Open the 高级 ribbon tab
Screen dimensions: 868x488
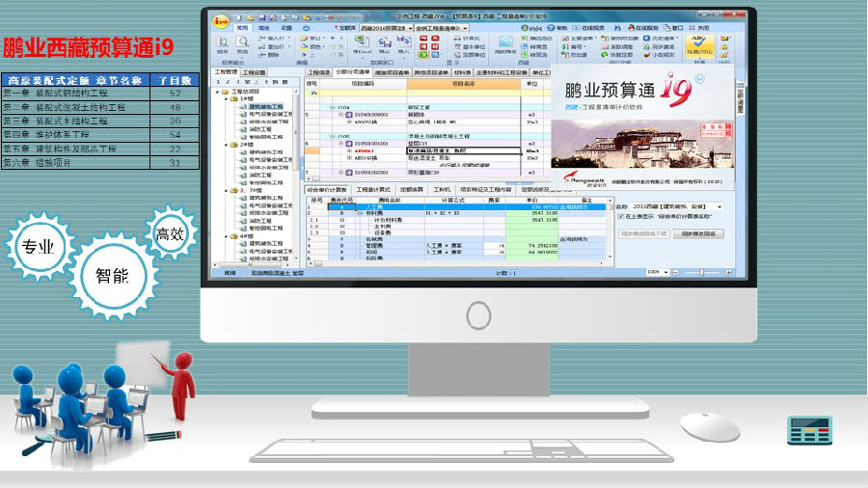(262, 29)
